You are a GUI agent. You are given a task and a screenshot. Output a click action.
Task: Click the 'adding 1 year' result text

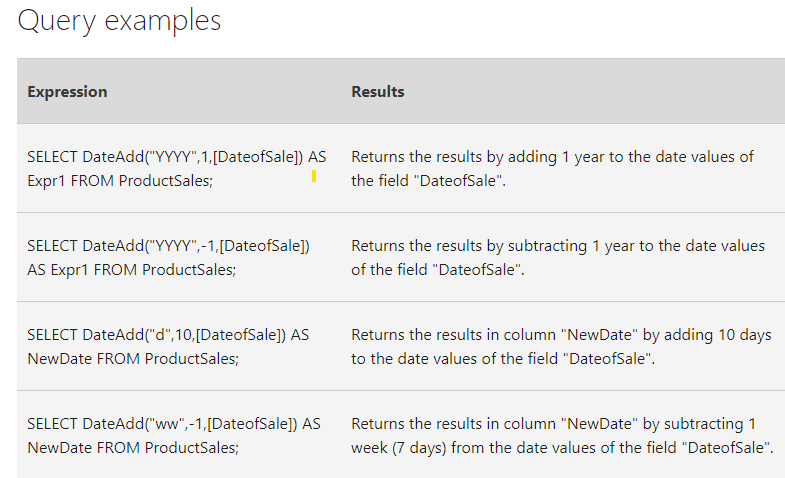click(x=552, y=169)
